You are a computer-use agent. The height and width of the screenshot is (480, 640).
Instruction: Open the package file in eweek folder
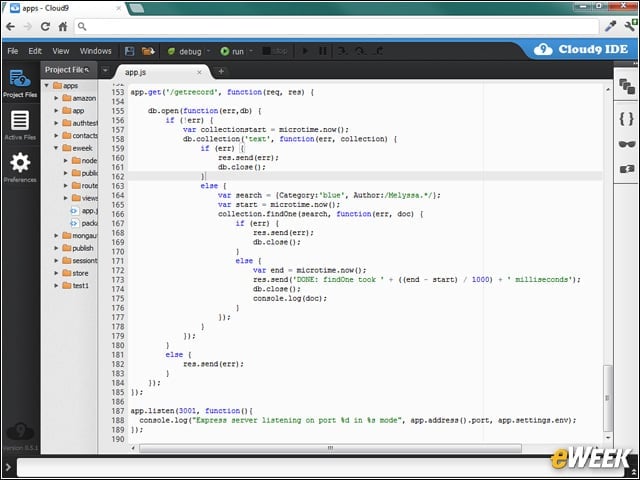tap(84, 223)
